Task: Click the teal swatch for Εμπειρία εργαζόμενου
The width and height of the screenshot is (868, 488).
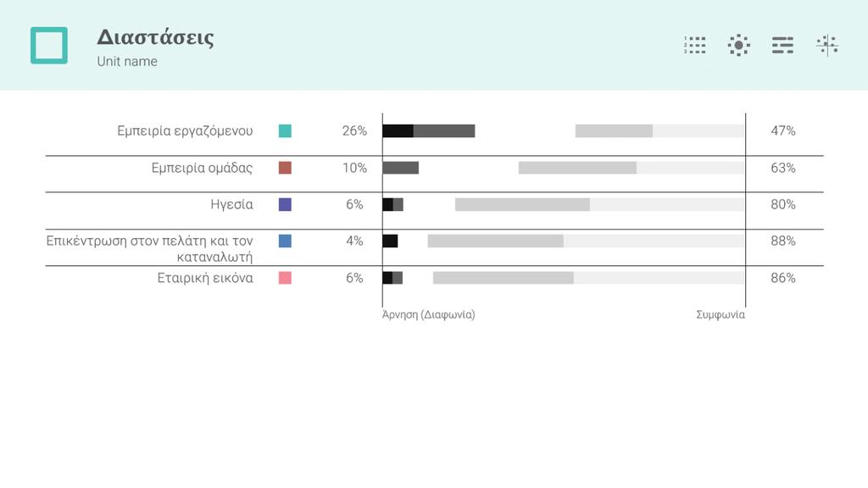Action: coord(285,131)
